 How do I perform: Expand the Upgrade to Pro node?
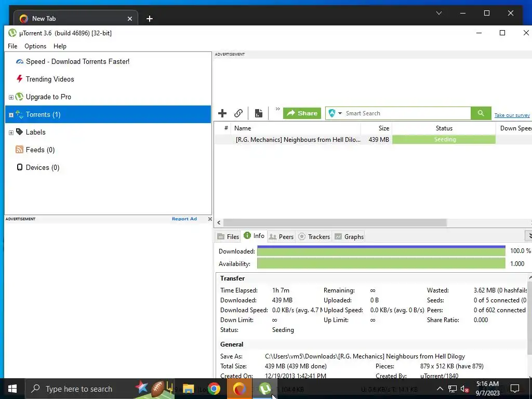11,97
